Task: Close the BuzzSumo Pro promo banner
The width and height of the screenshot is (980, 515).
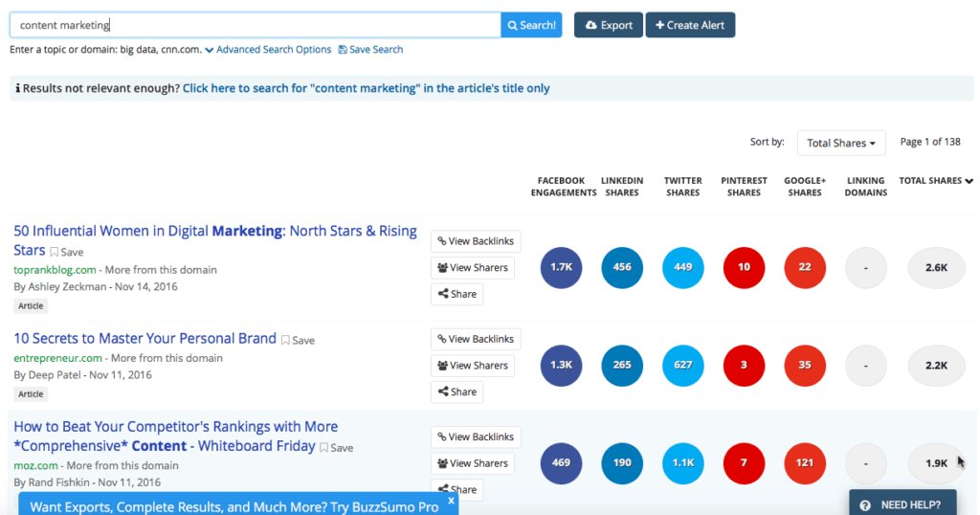Action: [x=452, y=501]
